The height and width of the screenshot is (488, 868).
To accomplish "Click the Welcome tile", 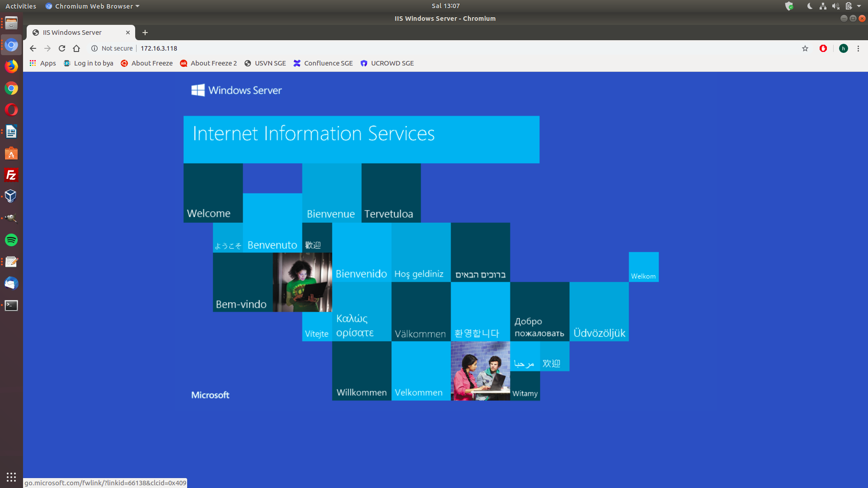I will pyautogui.click(x=213, y=193).
